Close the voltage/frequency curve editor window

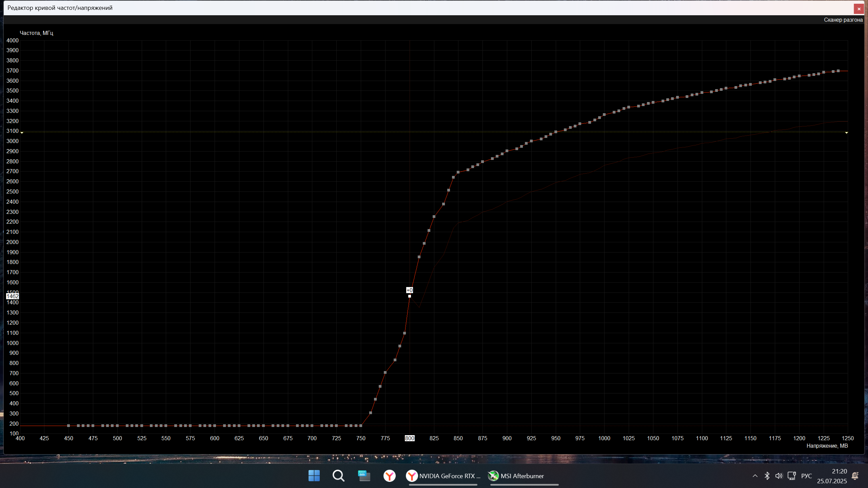pos(859,9)
